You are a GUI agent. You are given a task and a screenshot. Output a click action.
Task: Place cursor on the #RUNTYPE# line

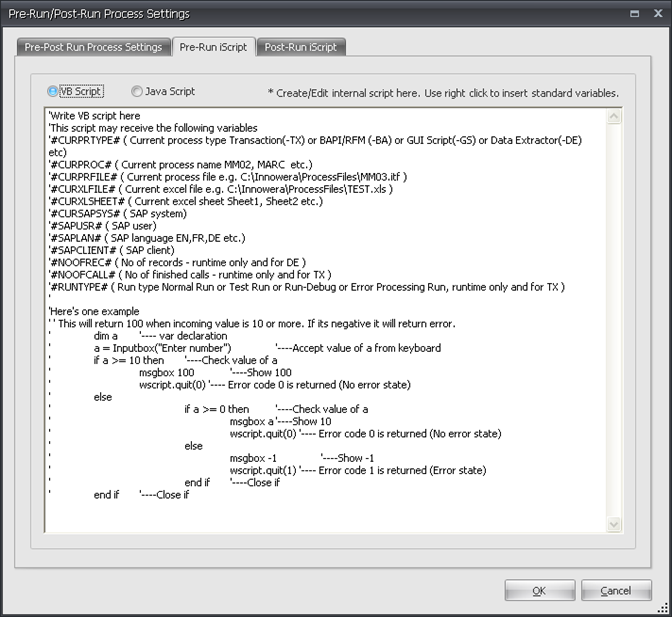coord(300,286)
